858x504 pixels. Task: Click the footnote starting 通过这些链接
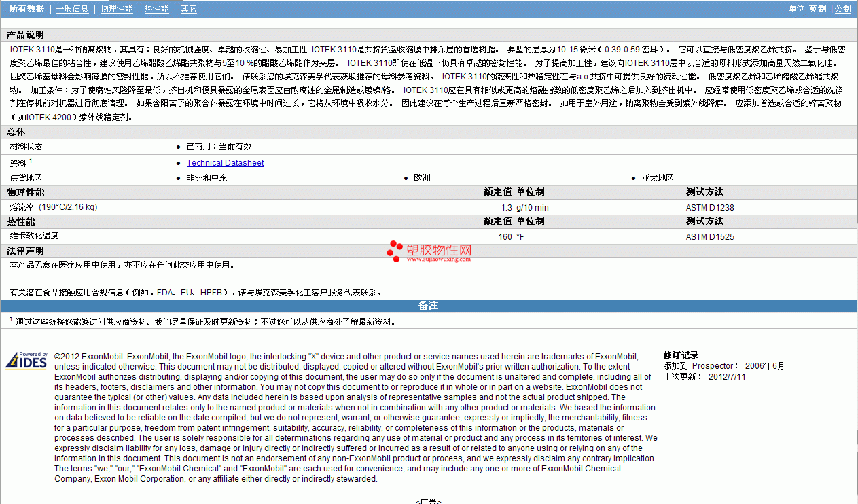click(205, 322)
